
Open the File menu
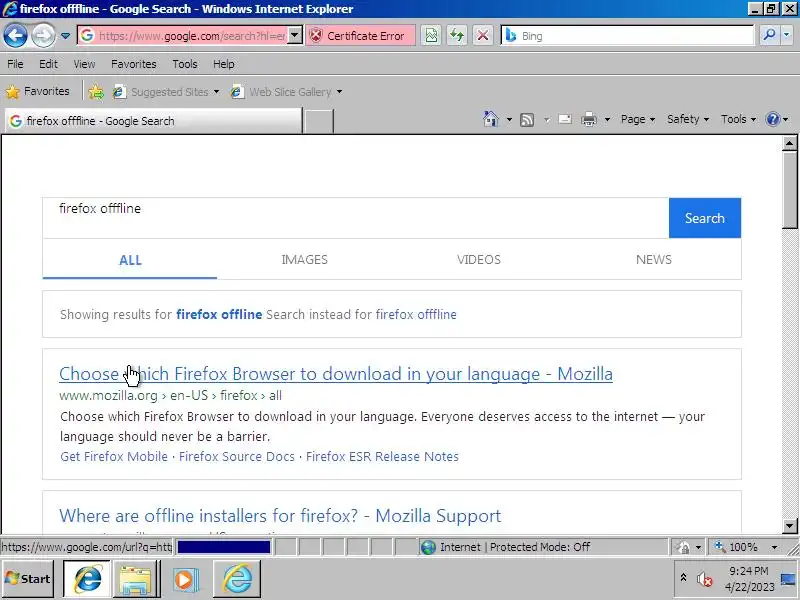tap(15, 64)
